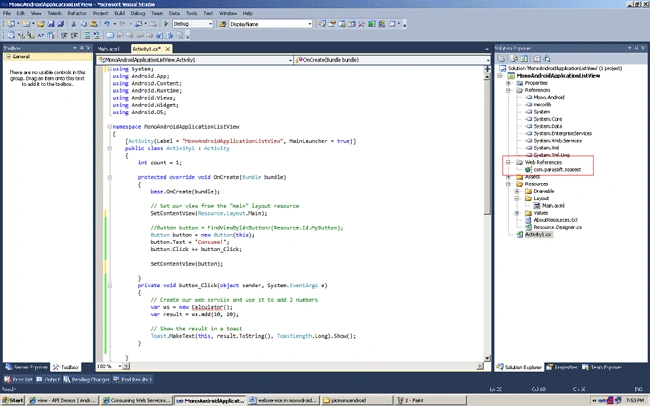Image resolution: width=650 pixels, height=406 pixels.
Task: Open the OnCreate(Bundle bundle) member dropdown
Action: click(488, 60)
